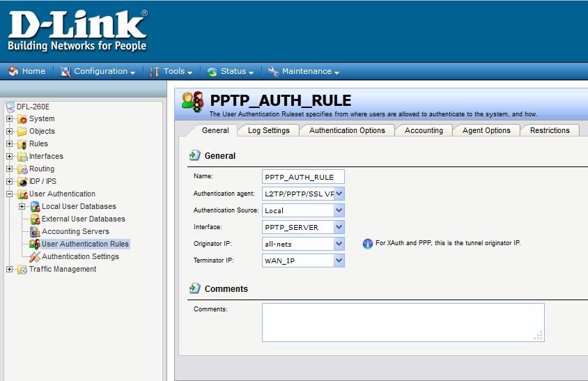Click the info icon beside Originator IP
588x381 pixels.
pos(368,244)
